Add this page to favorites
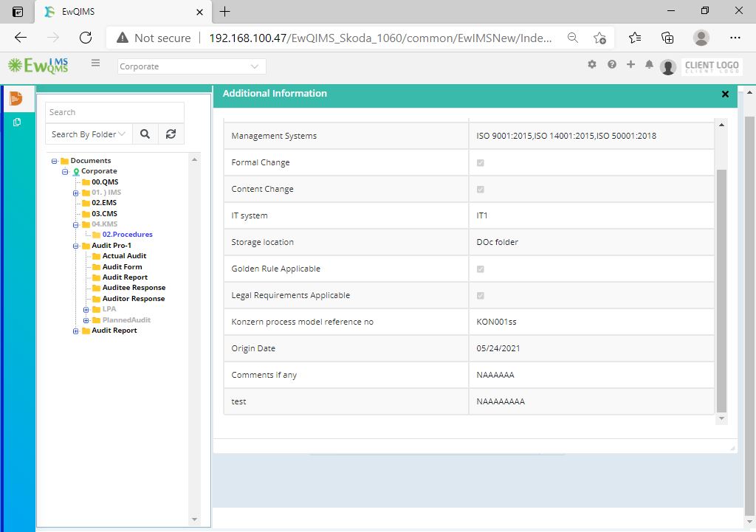756x532 pixels. pos(599,38)
